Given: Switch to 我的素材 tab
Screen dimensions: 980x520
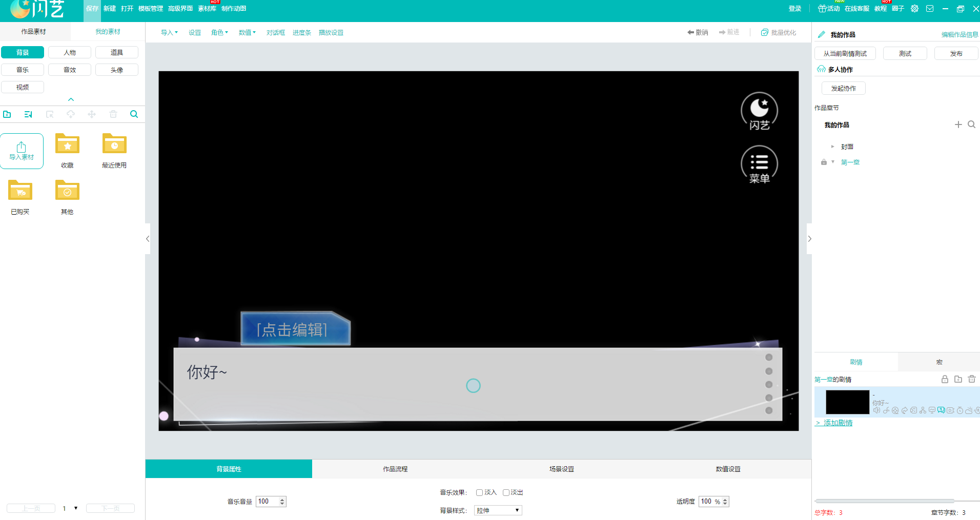Looking at the screenshot, I should [108, 32].
